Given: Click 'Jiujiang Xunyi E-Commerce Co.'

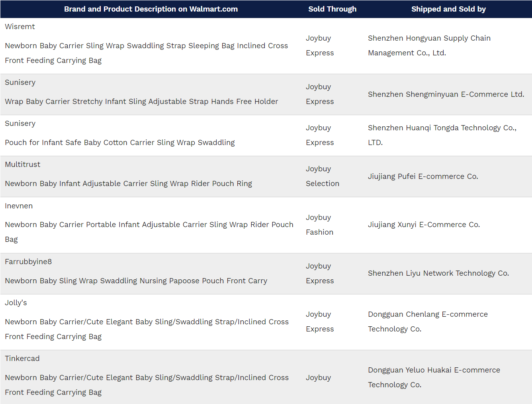Looking at the screenshot, I should point(424,225).
